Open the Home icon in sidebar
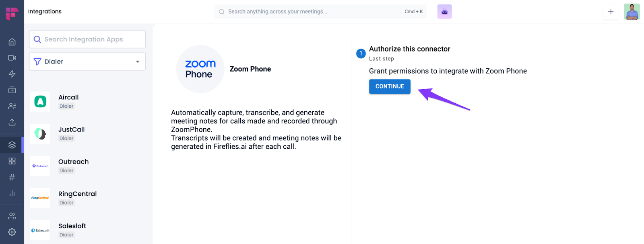The width and height of the screenshot is (644, 244). (12, 42)
